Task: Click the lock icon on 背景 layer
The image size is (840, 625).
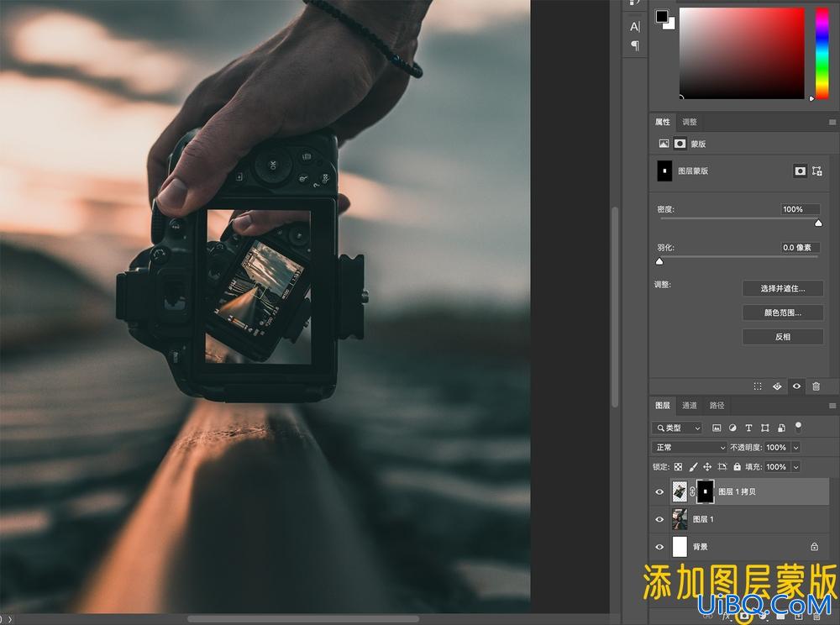Action: [x=814, y=547]
